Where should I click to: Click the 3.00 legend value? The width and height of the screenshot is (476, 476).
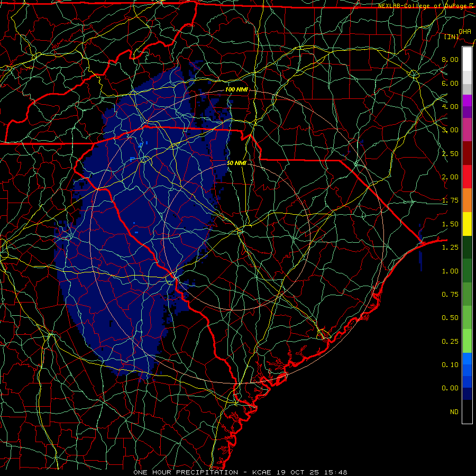click(x=450, y=130)
